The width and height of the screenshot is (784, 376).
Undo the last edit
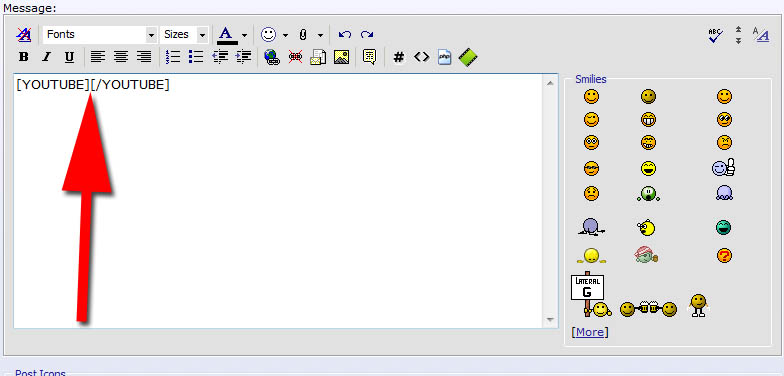click(x=344, y=34)
